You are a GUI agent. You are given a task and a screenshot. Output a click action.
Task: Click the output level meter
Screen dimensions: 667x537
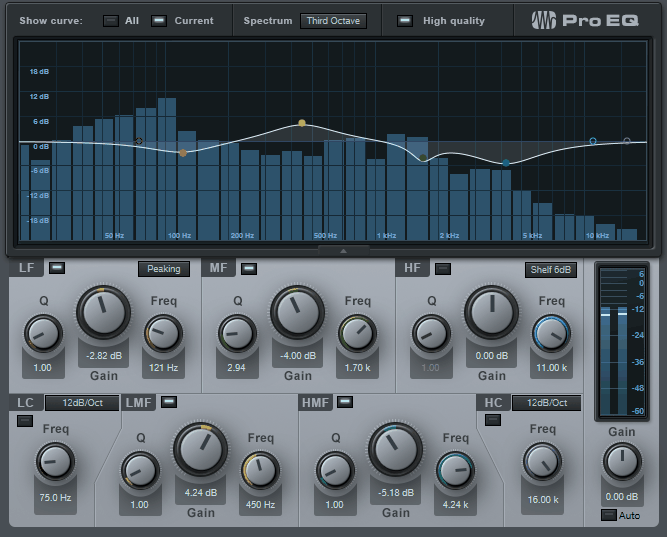621,342
